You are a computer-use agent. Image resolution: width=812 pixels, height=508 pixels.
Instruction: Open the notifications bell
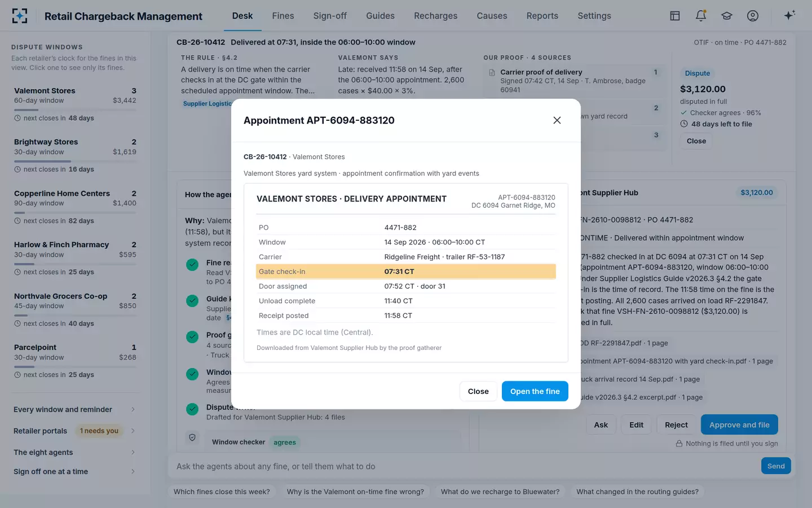pos(701,16)
